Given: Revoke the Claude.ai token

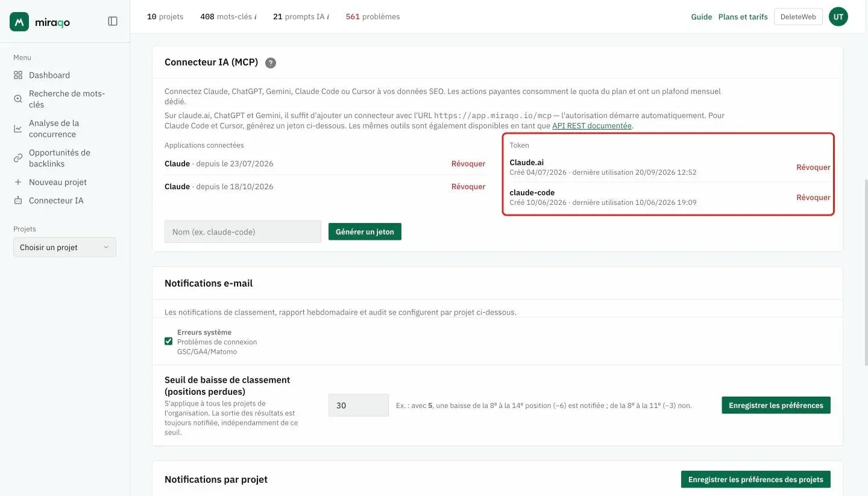Looking at the screenshot, I should (813, 168).
